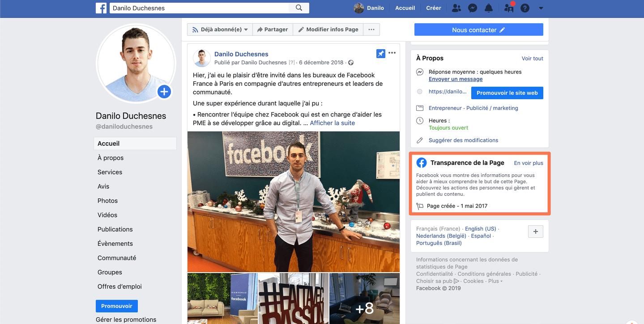The height and width of the screenshot is (324, 644).
Task: Open the Déjà abonné(e) dropdown
Action: coord(220,29)
